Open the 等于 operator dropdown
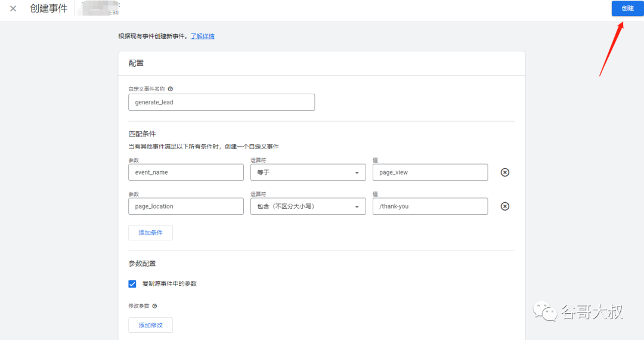 coord(308,172)
